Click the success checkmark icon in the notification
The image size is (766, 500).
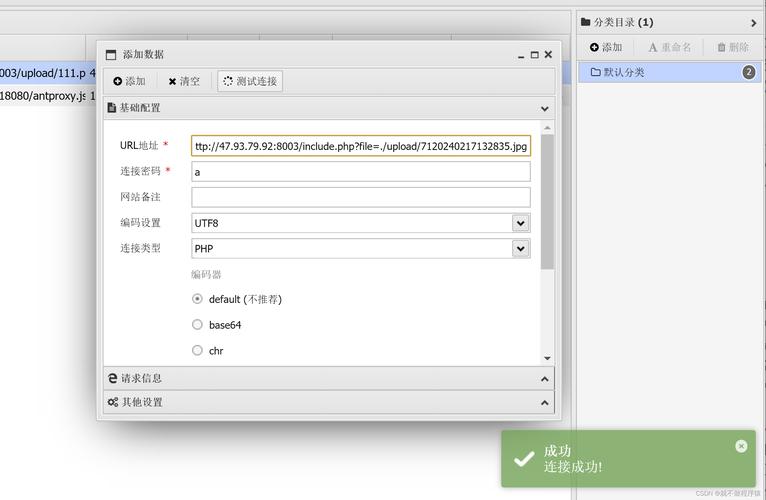[x=524, y=458]
